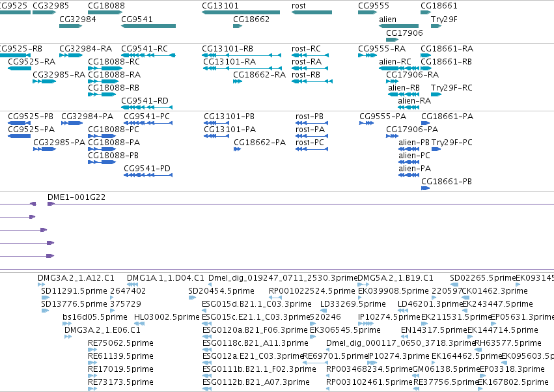554x392 pixels.
Task: Click the CG18088 gene bar
Action: click(x=105, y=12)
